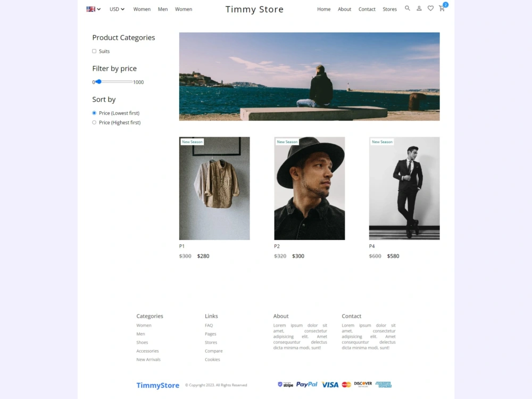Click the New Arrivals footer link

pos(148,359)
